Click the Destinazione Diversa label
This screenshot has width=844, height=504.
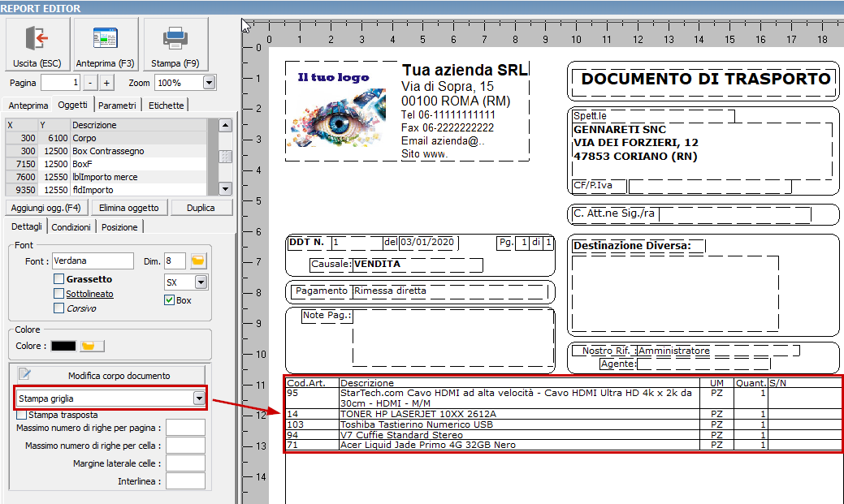point(632,246)
